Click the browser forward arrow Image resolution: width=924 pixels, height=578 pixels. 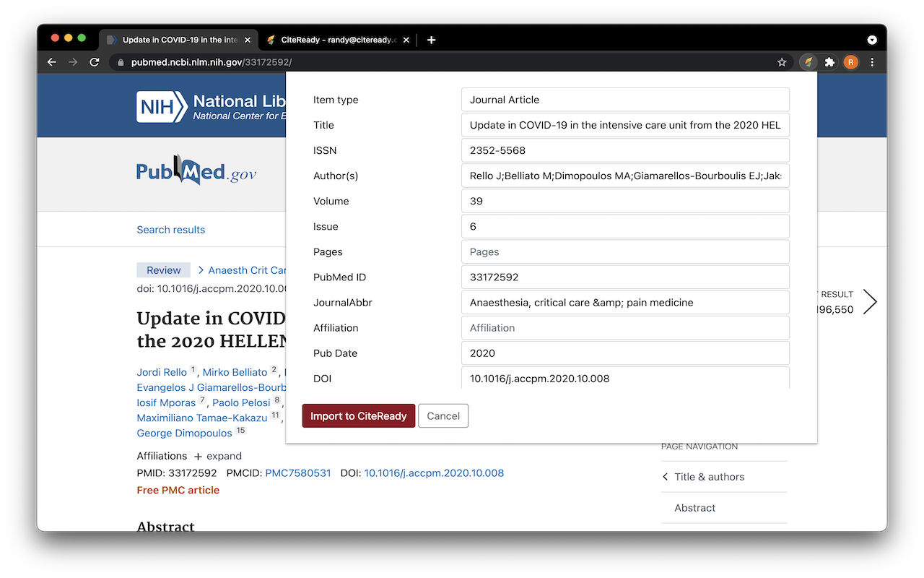[73, 62]
